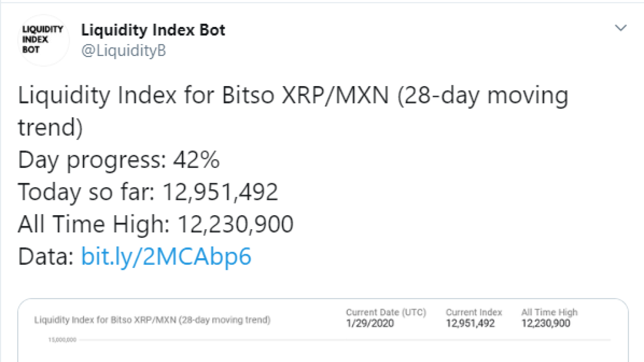Open the Liquidity Index Bot display name
Viewport: 644px width, 362px height.
(153, 30)
